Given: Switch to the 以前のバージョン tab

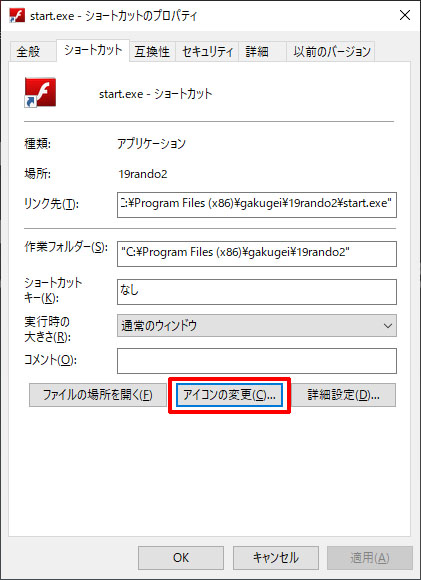Looking at the screenshot, I should click(x=331, y=51).
